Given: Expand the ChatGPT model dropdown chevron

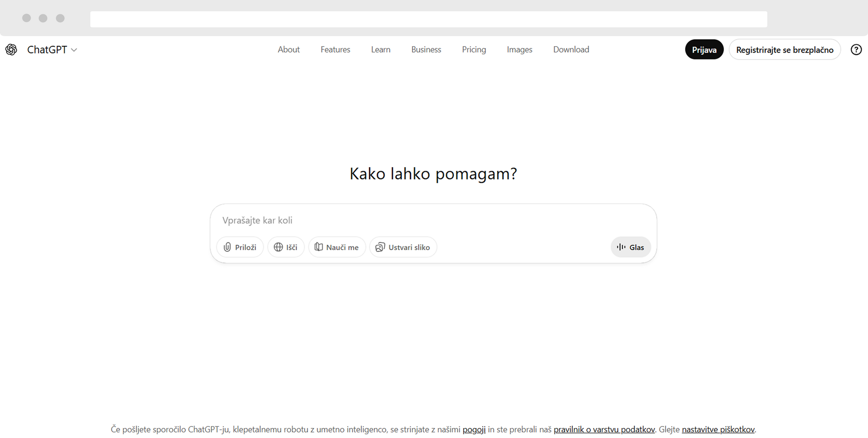Looking at the screenshot, I should [x=74, y=50].
